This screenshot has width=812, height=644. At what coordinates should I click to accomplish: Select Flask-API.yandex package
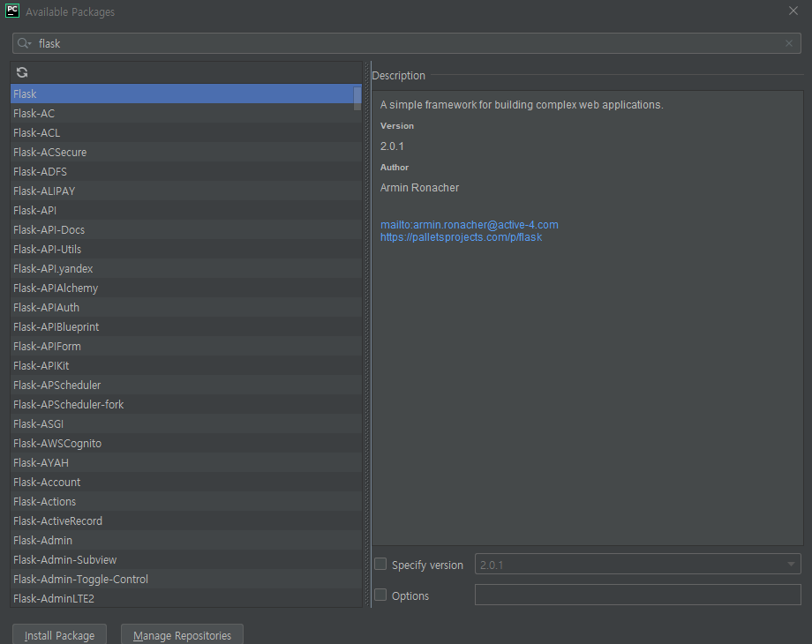[x=186, y=269]
